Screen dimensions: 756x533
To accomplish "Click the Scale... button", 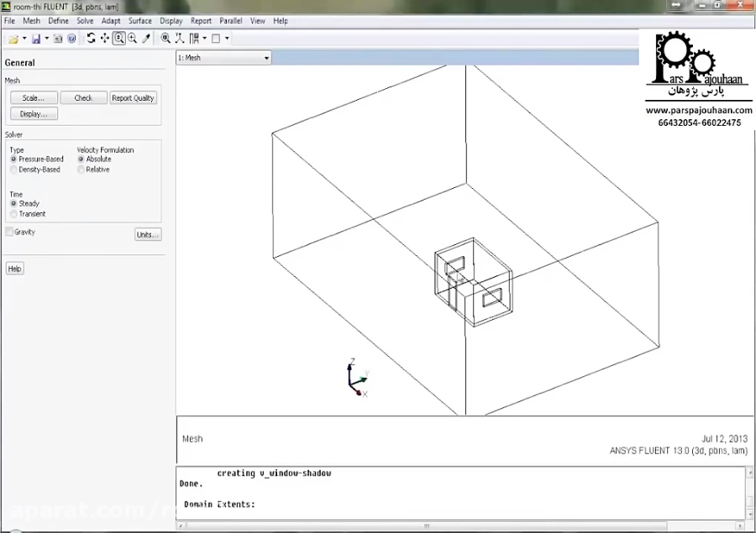I will pos(34,98).
